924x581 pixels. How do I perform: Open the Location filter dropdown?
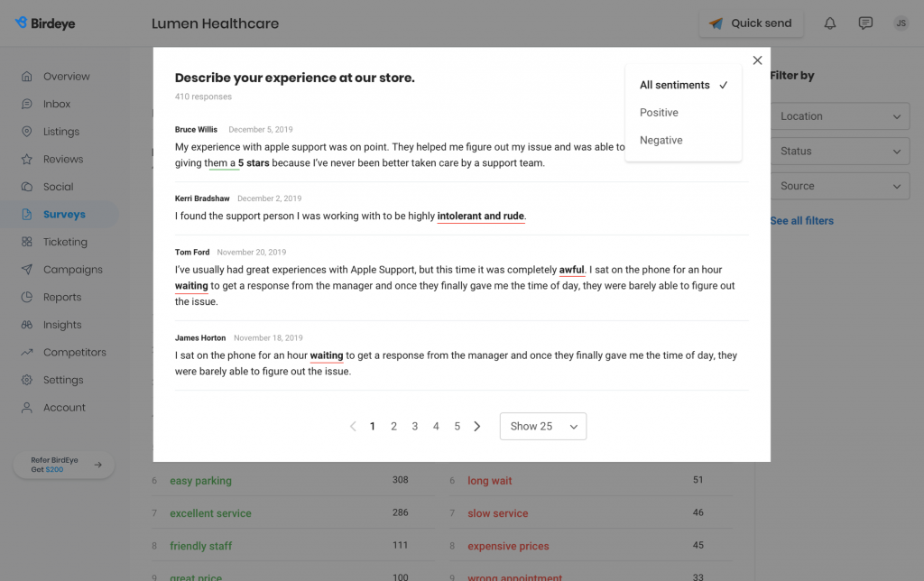click(838, 115)
